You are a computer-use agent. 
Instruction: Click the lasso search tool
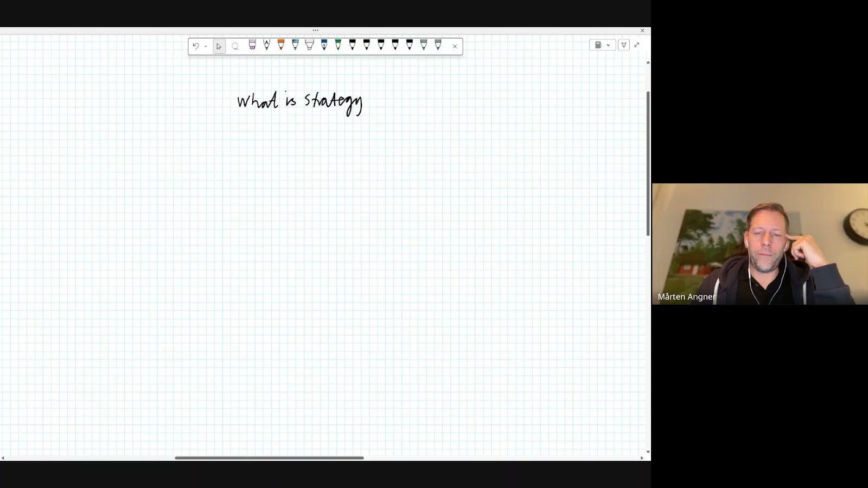pos(235,46)
